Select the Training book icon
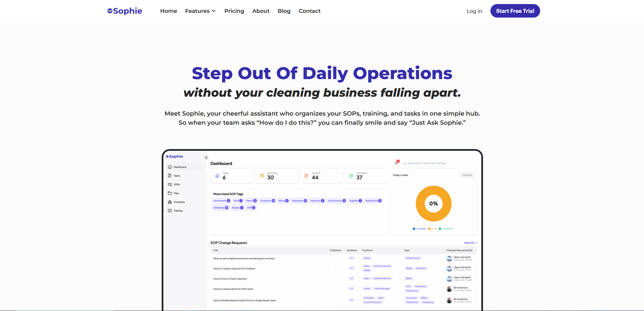This screenshot has width=644, height=311. coord(170,211)
